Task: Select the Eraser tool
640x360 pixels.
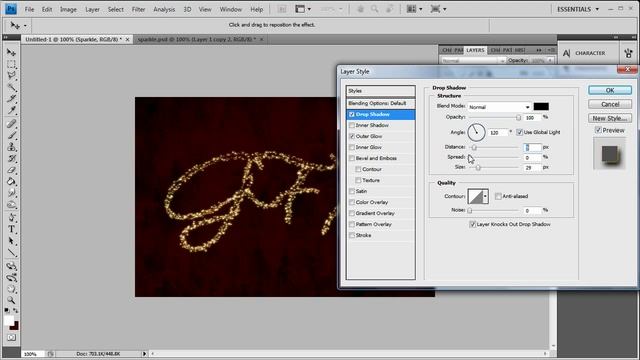Action: coord(11,170)
